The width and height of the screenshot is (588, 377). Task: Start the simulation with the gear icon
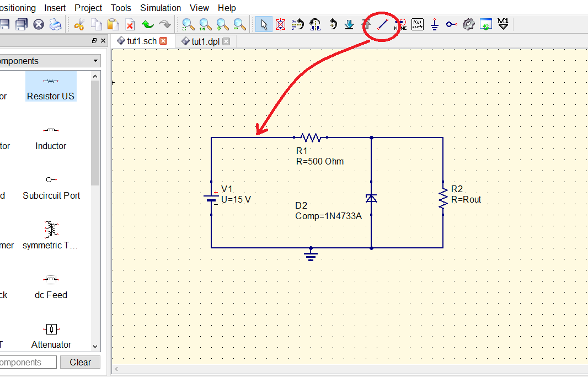[x=468, y=25]
